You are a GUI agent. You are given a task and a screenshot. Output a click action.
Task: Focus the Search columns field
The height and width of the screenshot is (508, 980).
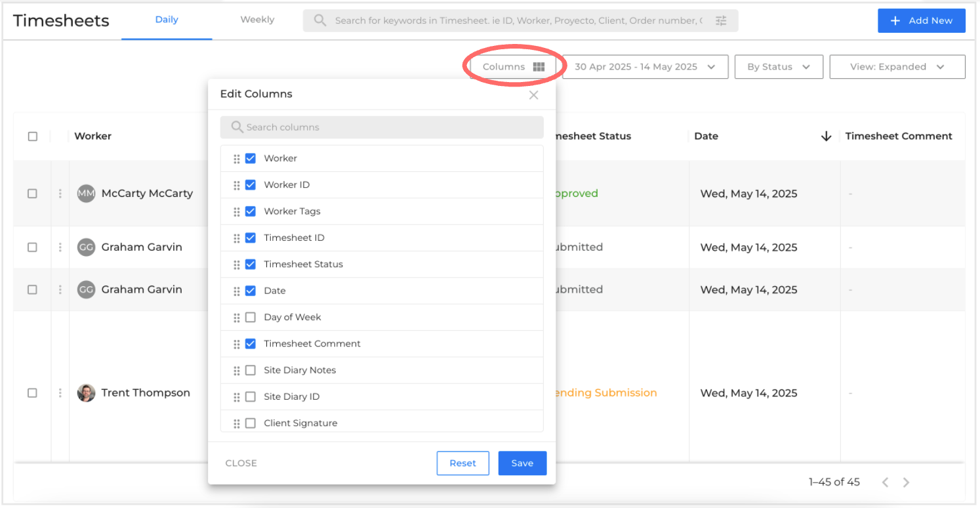tap(382, 127)
